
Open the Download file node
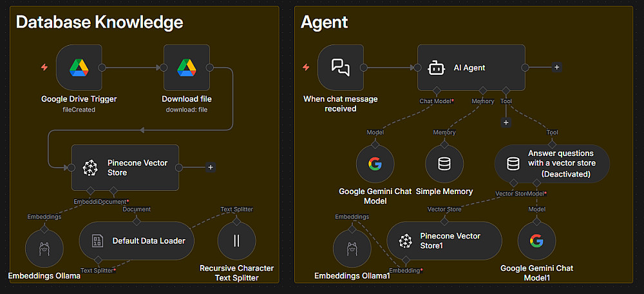coord(187,68)
